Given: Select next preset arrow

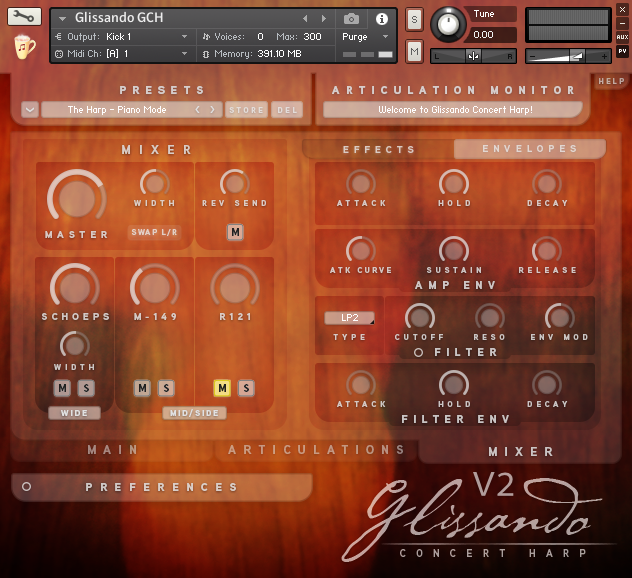Looking at the screenshot, I should pyautogui.click(x=212, y=110).
